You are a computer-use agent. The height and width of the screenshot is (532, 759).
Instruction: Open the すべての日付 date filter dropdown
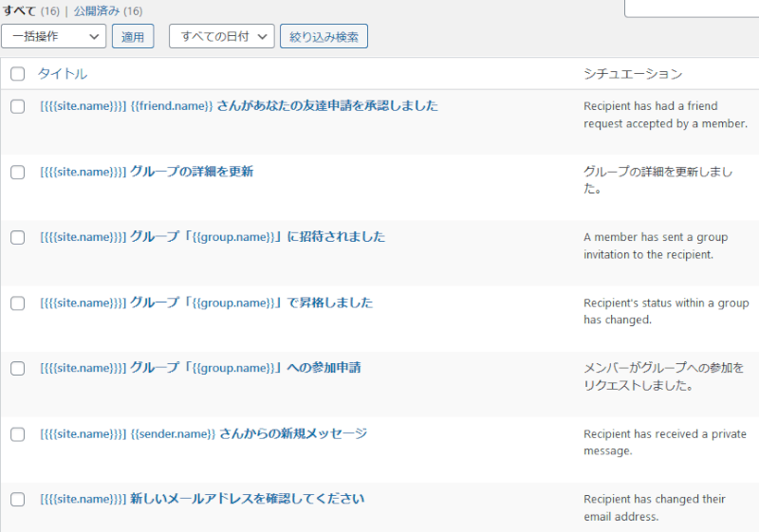pos(222,36)
